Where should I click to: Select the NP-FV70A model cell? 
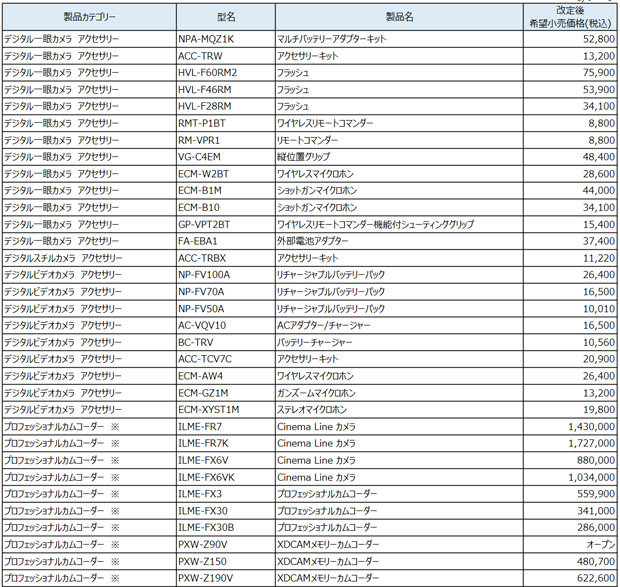click(226, 292)
